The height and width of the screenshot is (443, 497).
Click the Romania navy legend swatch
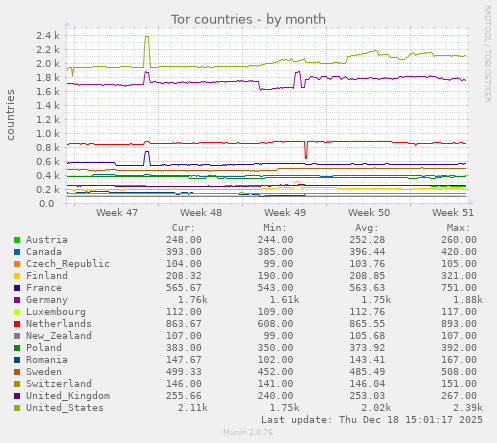(17, 360)
